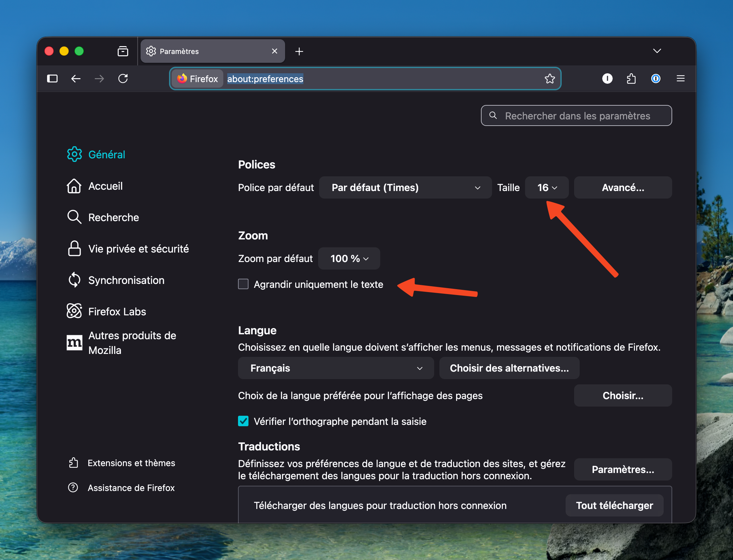The height and width of the screenshot is (560, 733).
Task: Click the extensions puzzle-piece icon
Action: point(631,79)
